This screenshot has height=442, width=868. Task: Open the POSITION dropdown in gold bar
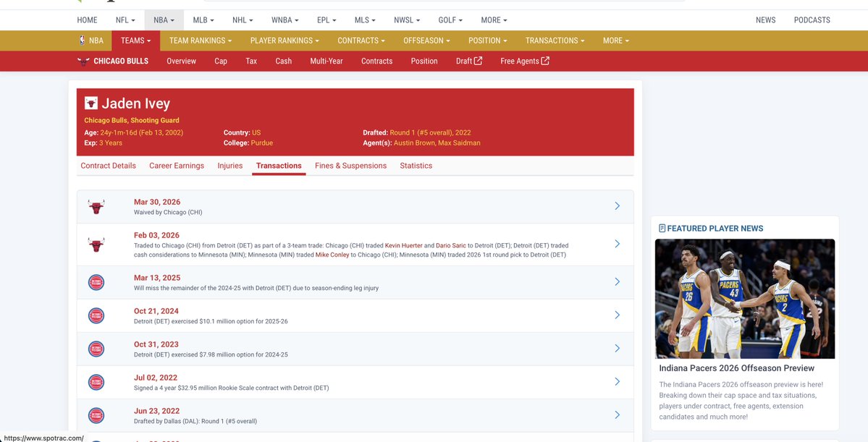tap(488, 41)
